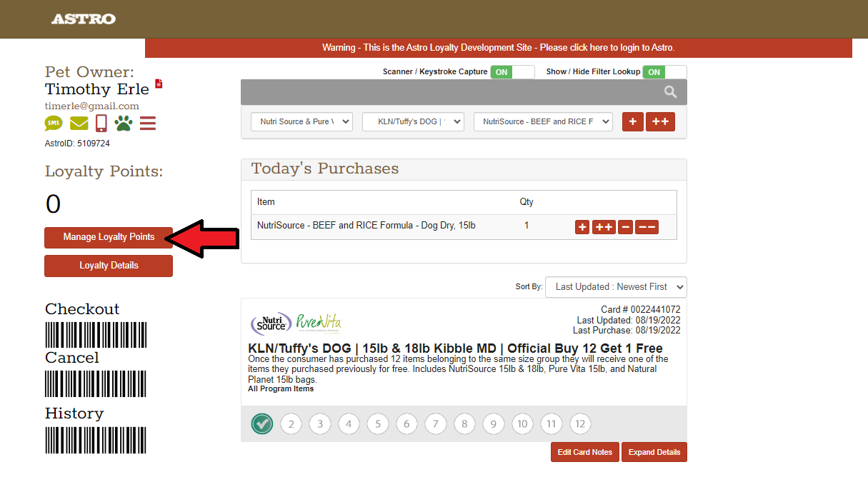868x487 pixels.
Task: Click Expand Details button
Action: [654, 452]
